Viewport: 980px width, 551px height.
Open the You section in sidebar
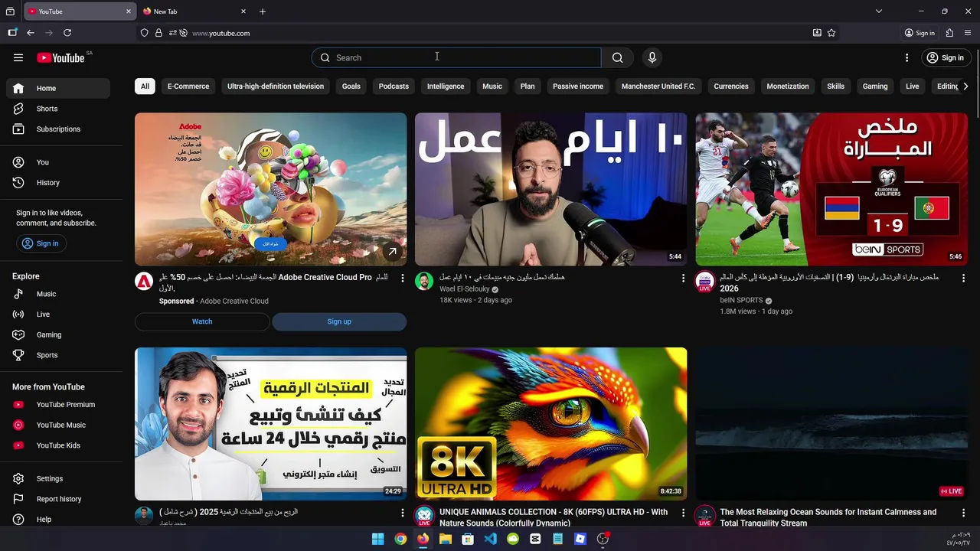click(58, 162)
